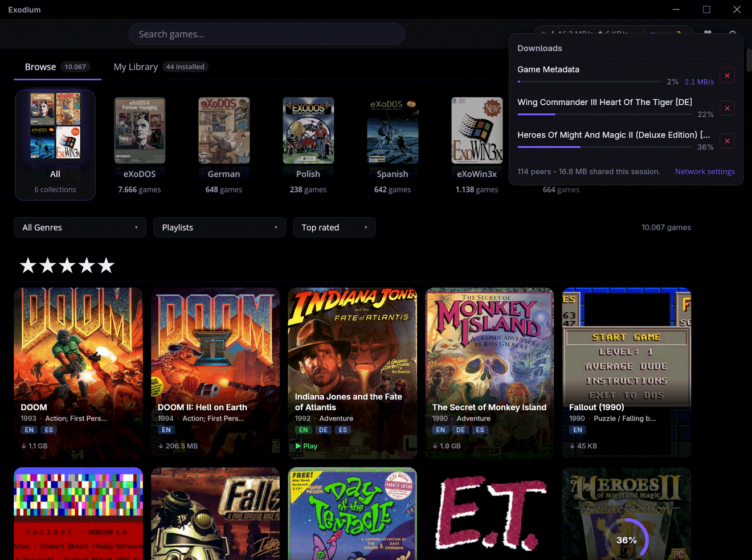Switch to the My Library tab
Viewport: 752px width, 560px height.
tap(161, 67)
